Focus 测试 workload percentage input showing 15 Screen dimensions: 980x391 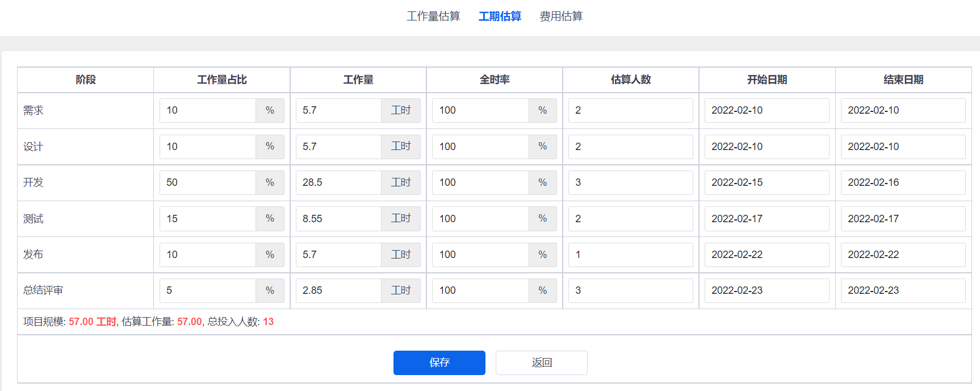pyautogui.click(x=208, y=219)
